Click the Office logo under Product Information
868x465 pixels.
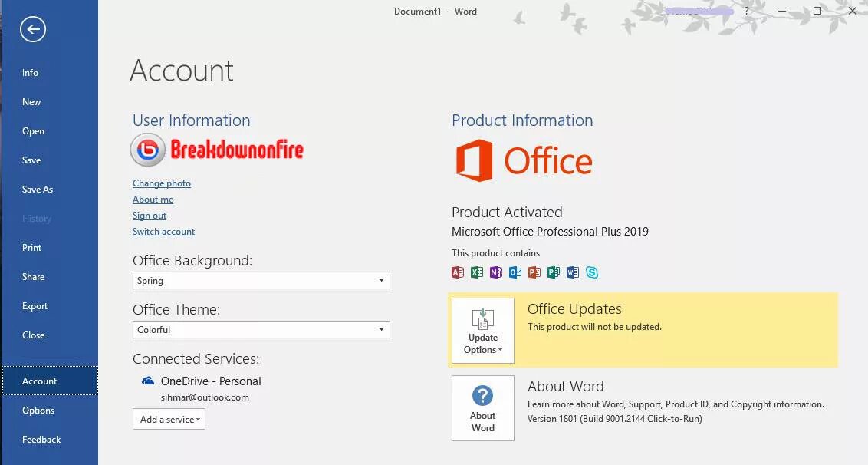(x=524, y=160)
